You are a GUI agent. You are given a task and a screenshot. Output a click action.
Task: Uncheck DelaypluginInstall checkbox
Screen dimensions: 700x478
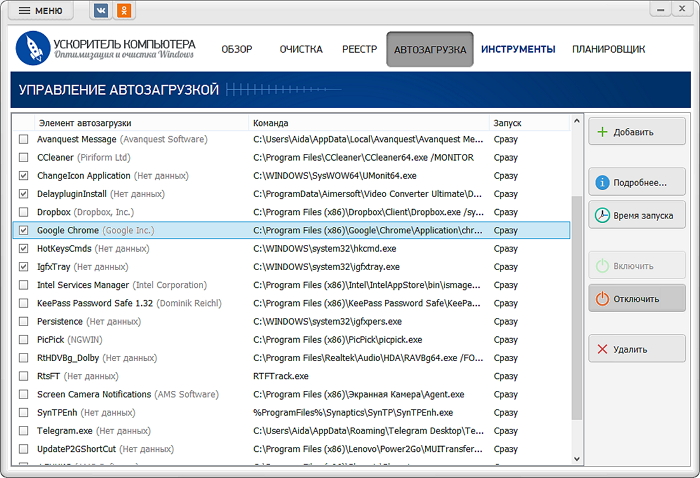click(23, 194)
